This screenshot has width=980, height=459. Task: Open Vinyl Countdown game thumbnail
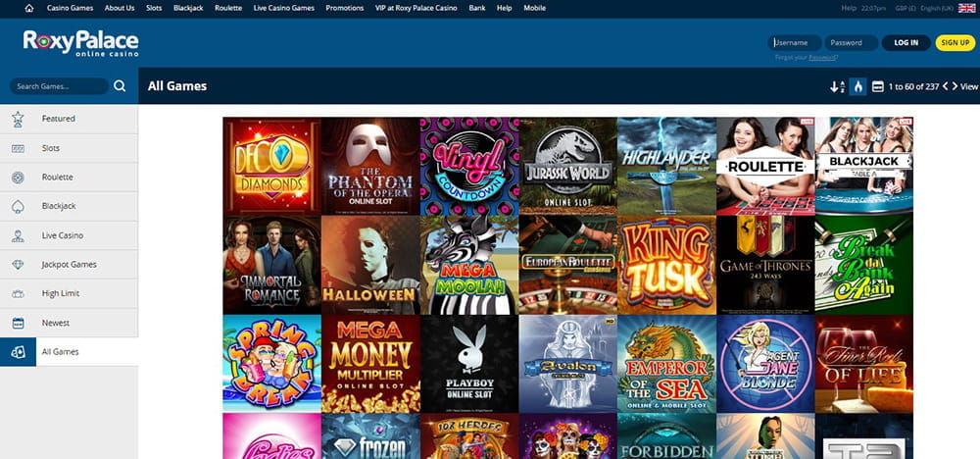pos(469,167)
